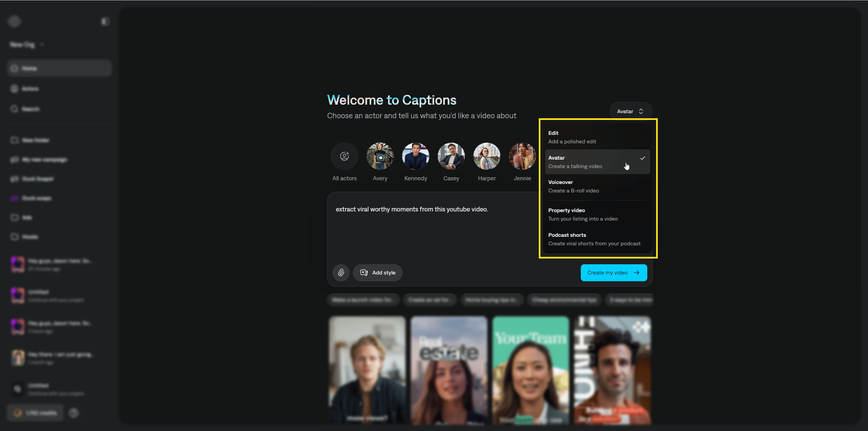The image size is (868, 431).
Task: Open the Real estate template thumbnail
Action: (449, 370)
